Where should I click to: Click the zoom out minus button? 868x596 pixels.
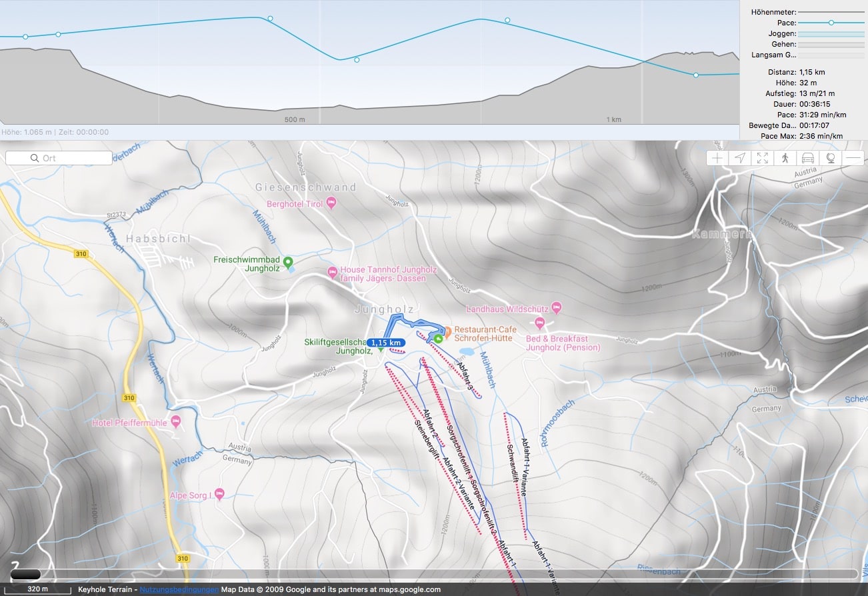(x=853, y=158)
